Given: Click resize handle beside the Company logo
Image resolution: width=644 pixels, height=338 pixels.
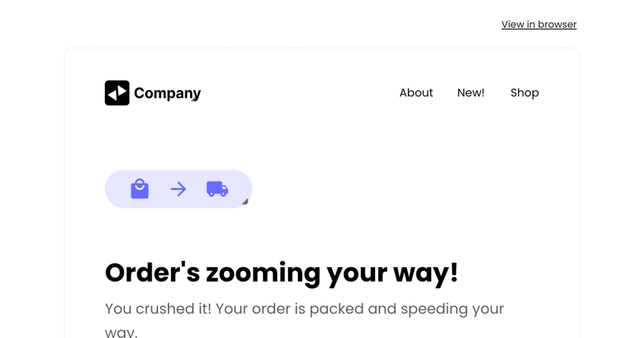Looking at the screenshot, I should tap(195, 99).
